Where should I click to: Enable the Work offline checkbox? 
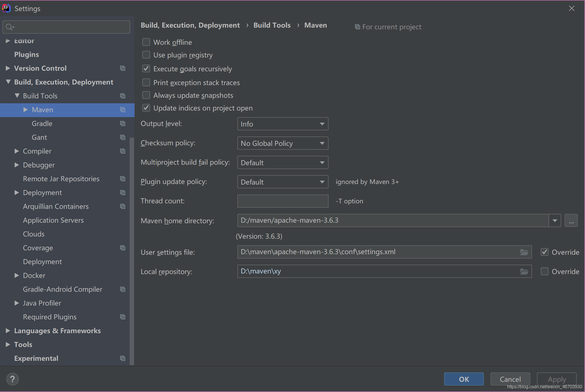146,41
